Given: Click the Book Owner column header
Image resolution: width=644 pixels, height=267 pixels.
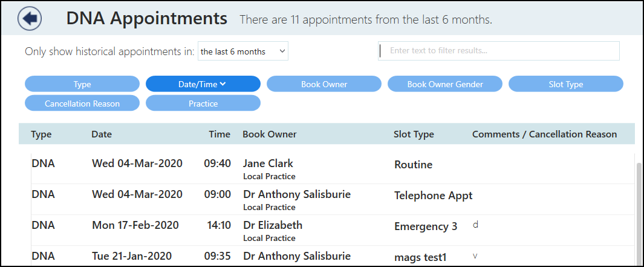Looking at the screenshot, I should 270,134.
